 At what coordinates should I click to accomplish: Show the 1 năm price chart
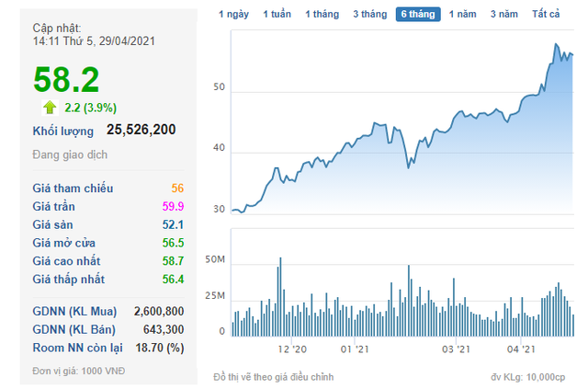(x=462, y=15)
